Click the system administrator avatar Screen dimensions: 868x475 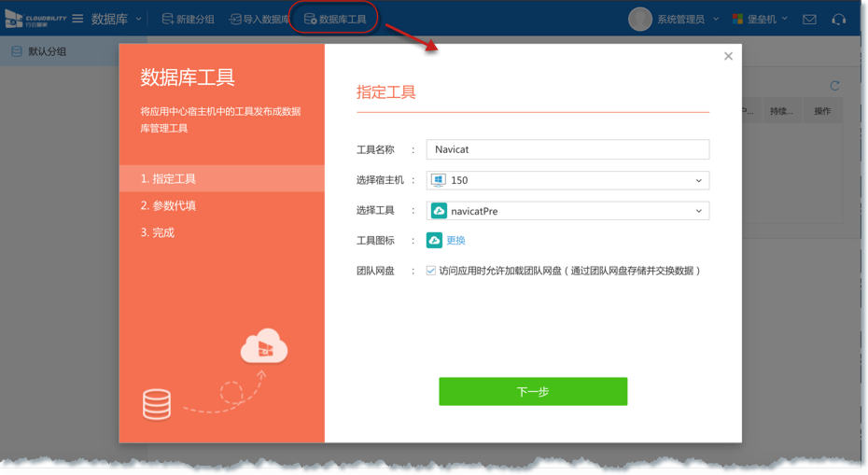639,19
